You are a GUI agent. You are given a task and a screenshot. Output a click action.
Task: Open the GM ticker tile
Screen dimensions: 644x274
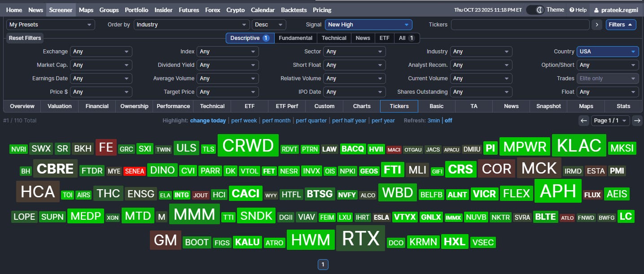pos(166,240)
